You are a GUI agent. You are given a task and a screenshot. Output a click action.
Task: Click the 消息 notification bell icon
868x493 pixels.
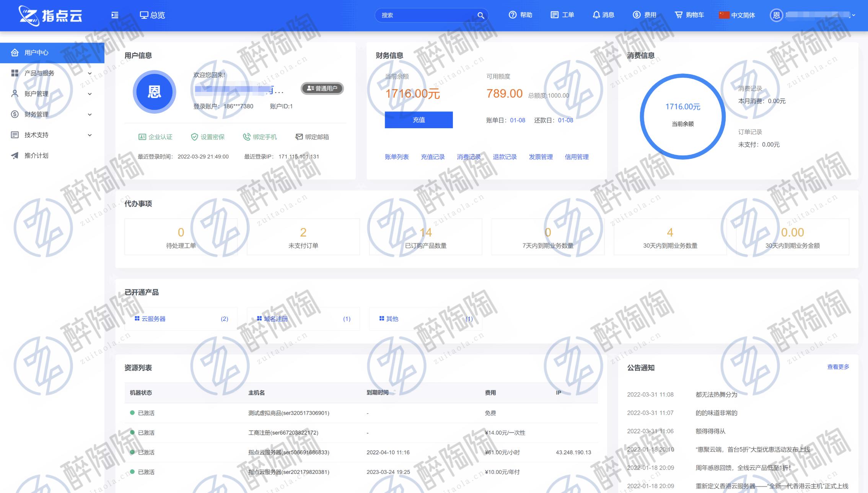point(596,15)
